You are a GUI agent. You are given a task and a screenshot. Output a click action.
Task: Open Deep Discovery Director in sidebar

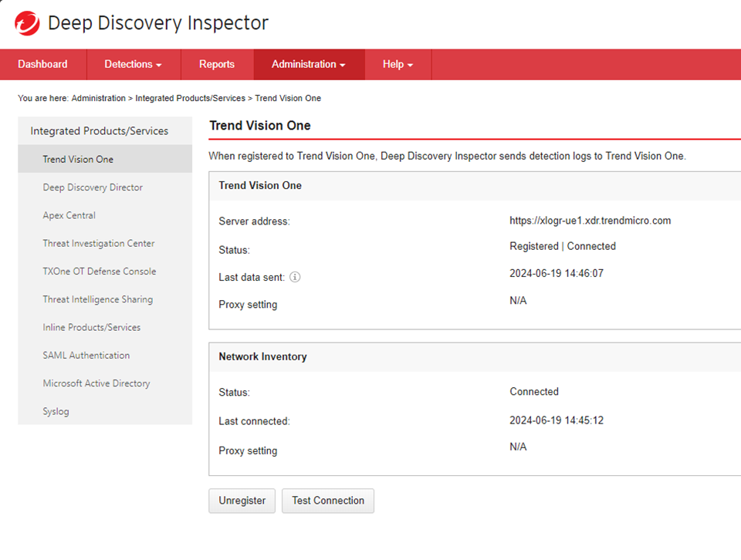93,187
